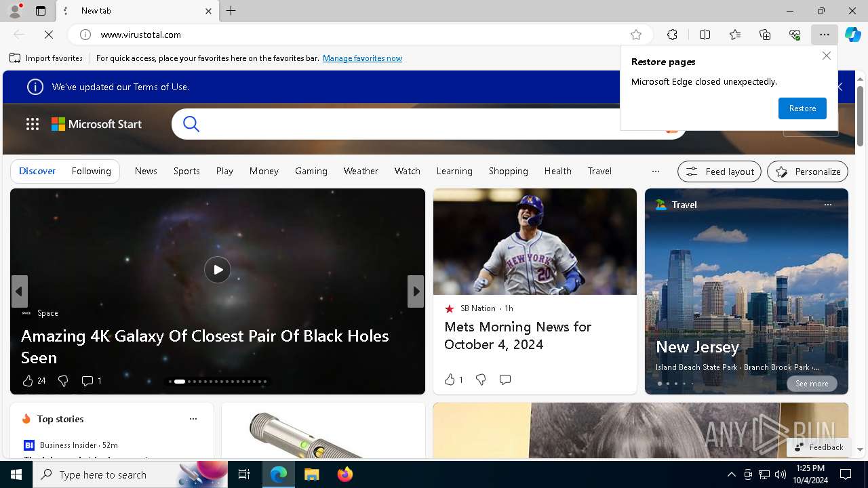Toggle Split screen view

(705, 35)
